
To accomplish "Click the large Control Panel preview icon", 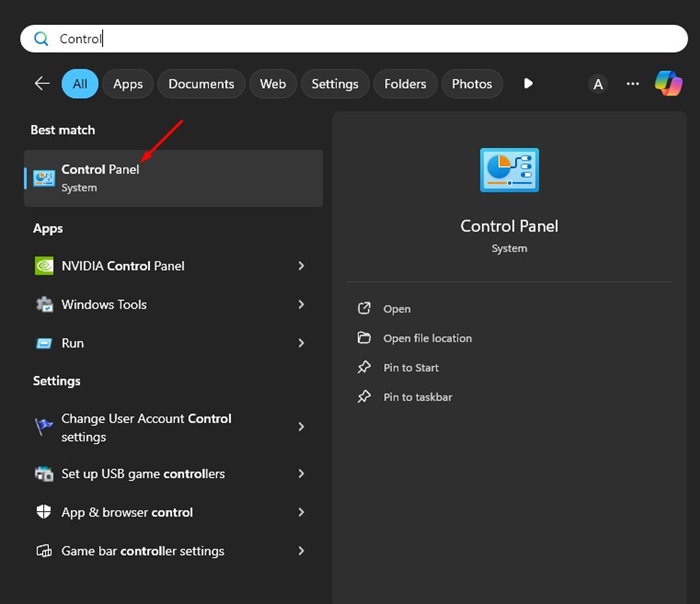I will [509, 170].
